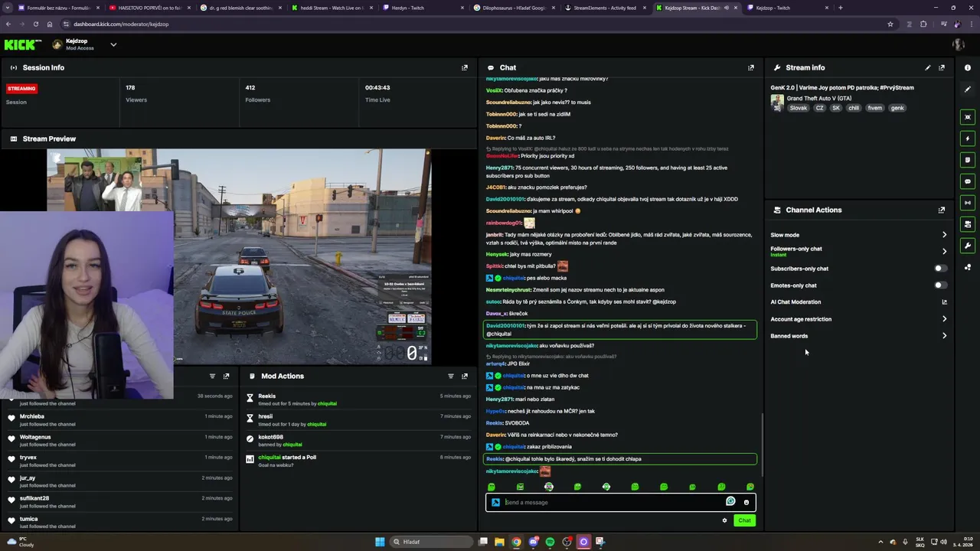This screenshot has height=551, width=980.
Task: Pop out the Chat panel
Action: (x=751, y=67)
